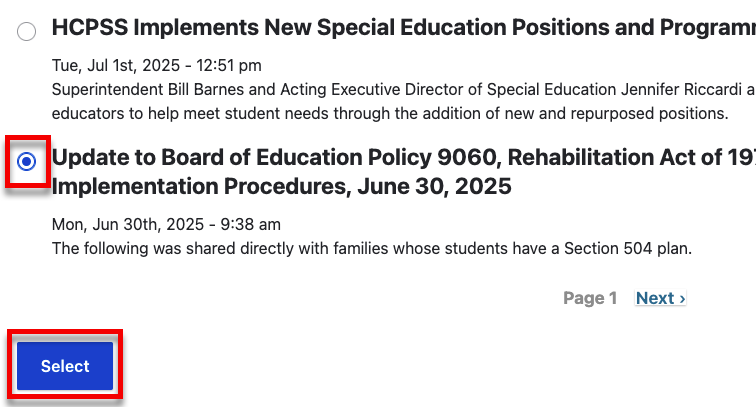The image size is (756, 407).
Task: Click the Implementation Procedures, June 30, 2025 heading line
Action: [281, 186]
